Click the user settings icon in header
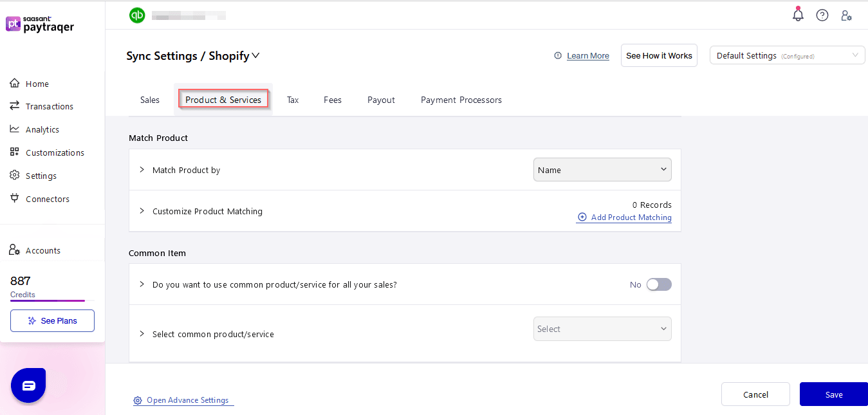The width and height of the screenshot is (868, 415). point(847,15)
